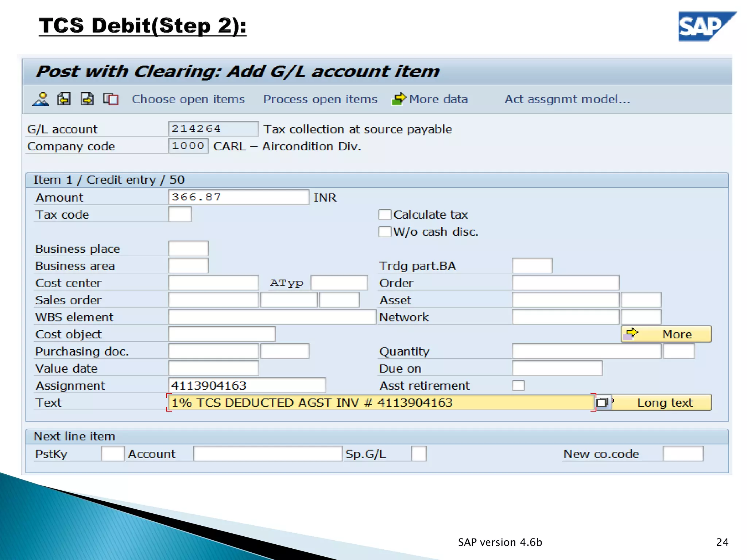Click the next line item Account field
Screen dimensions: 747x560
click(268, 454)
